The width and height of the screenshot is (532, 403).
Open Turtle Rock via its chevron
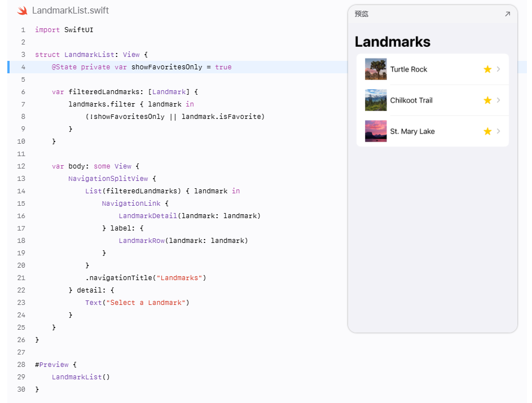point(498,69)
